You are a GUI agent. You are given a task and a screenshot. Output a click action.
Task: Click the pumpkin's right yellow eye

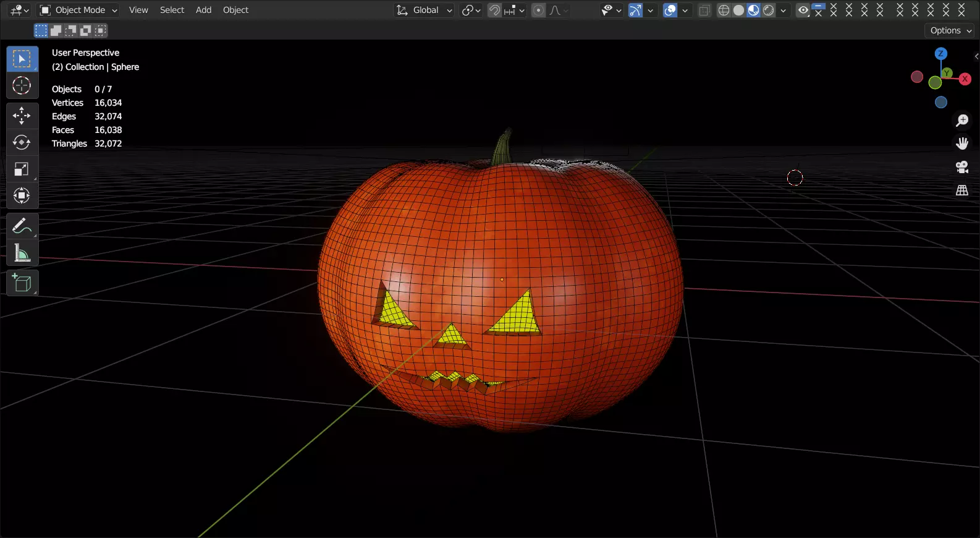tap(518, 315)
